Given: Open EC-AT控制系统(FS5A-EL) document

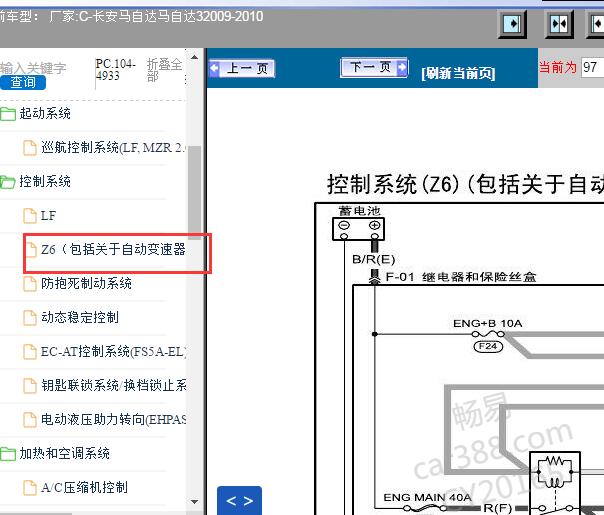Looking at the screenshot, I should pyautogui.click(x=113, y=351).
